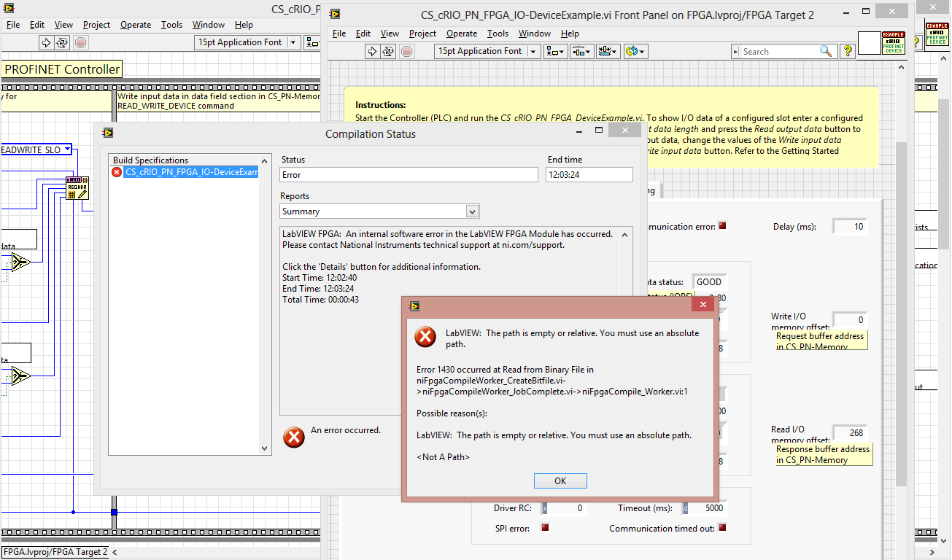Click front panel vertical scrollbar
Image resolution: width=952 pixels, height=560 pixels.
pos(902,314)
